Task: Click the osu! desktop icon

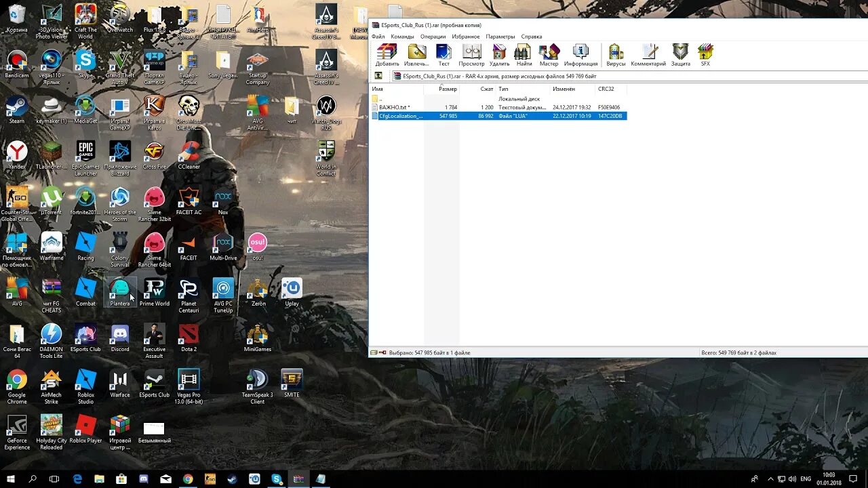Action: pyautogui.click(x=258, y=247)
